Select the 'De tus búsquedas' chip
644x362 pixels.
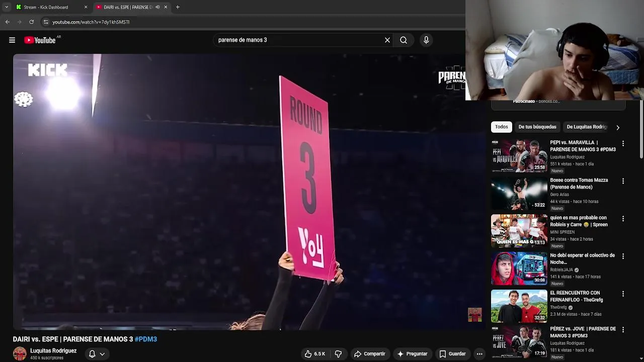(x=537, y=127)
